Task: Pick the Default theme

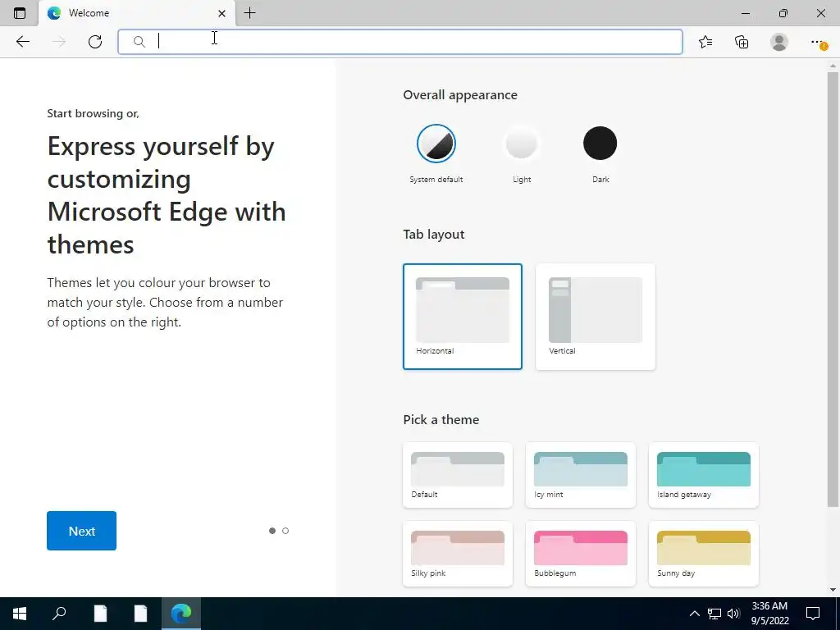Action: tap(458, 475)
